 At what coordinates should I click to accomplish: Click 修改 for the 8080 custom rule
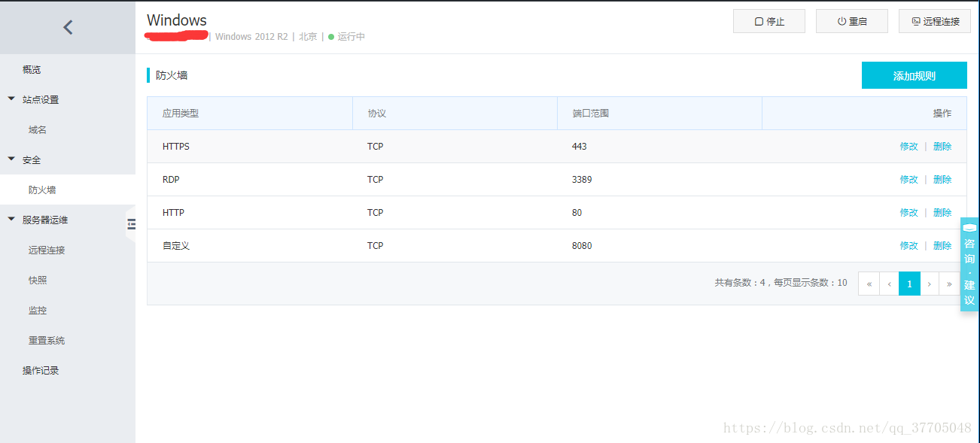[x=908, y=246]
